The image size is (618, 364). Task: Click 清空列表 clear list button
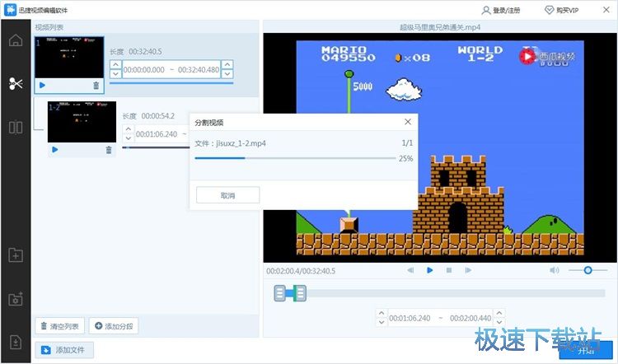(x=60, y=326)
